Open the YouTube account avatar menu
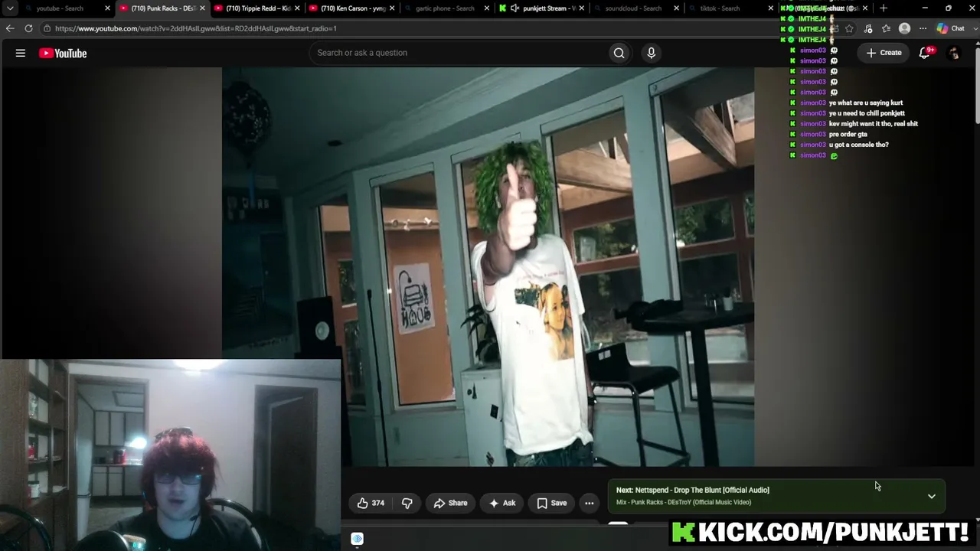This screenshot has height=551, width=980. coord(954,53)
